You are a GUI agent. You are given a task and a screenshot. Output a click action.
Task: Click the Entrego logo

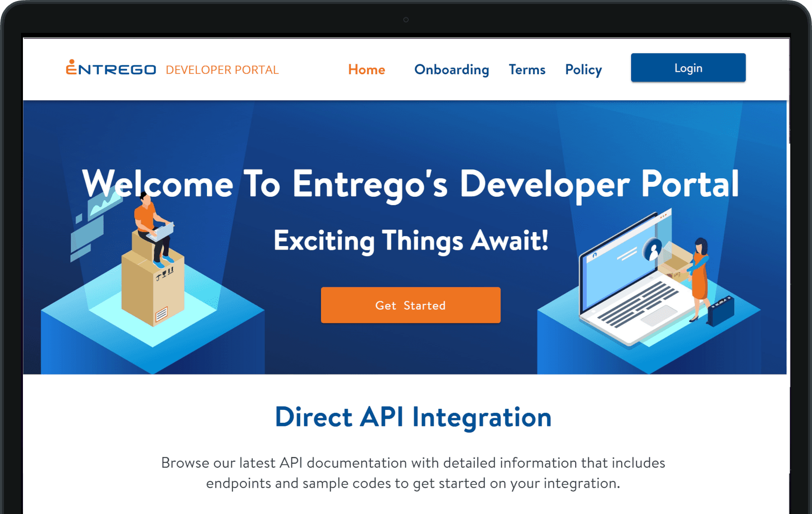[x=111, y=68]
